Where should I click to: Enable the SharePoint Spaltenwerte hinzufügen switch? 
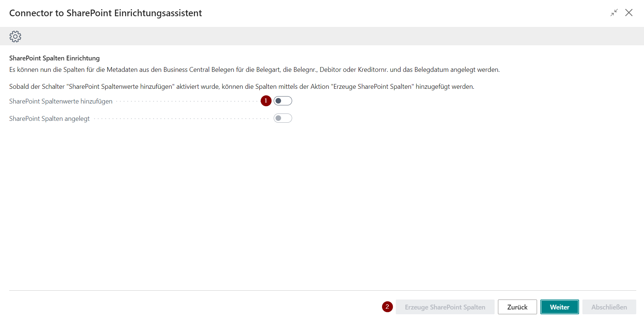coord(283,101)
